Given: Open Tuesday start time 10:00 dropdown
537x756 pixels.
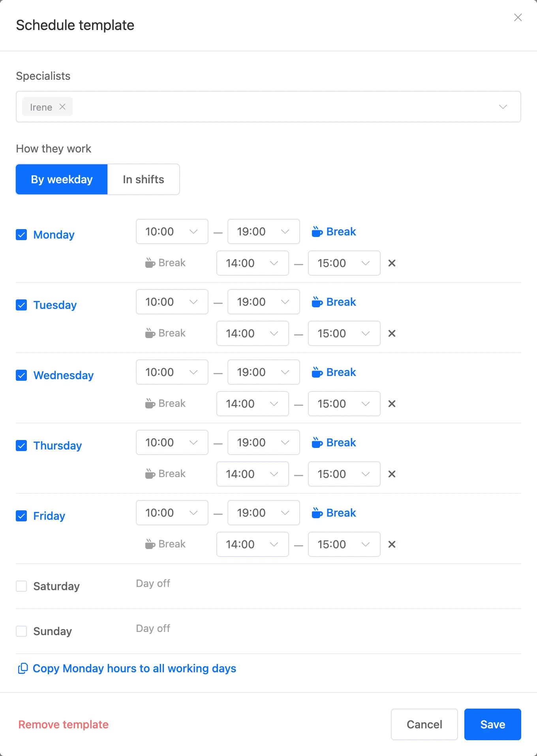Looking at the screenshot, I should (172, 302).
